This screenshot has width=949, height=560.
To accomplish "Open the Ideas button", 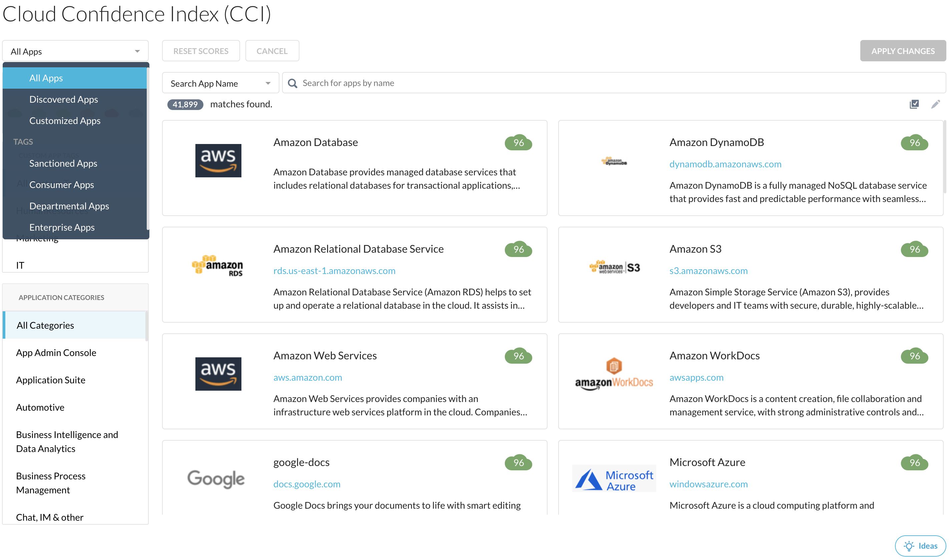I will [920, 546].
